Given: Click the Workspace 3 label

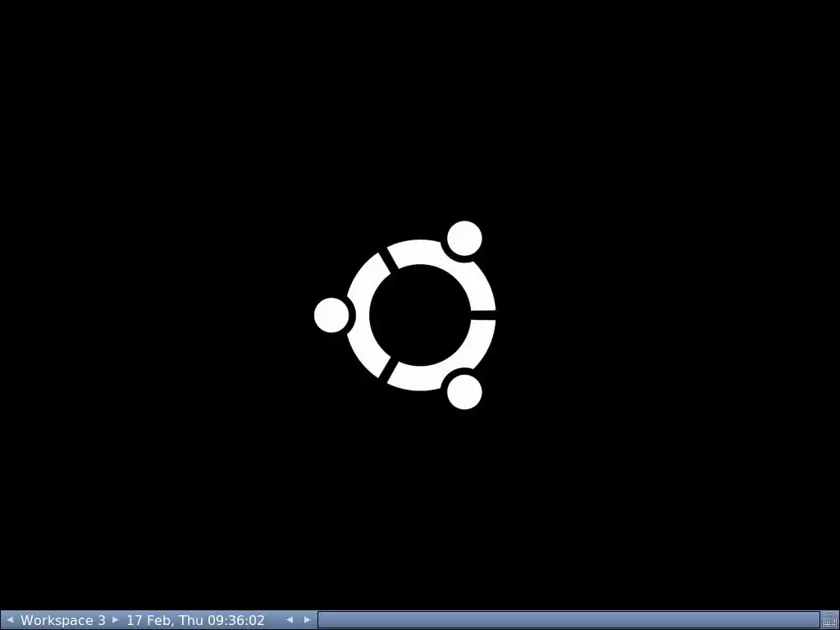Looking at the screenshot, I should tap(62, 620).
